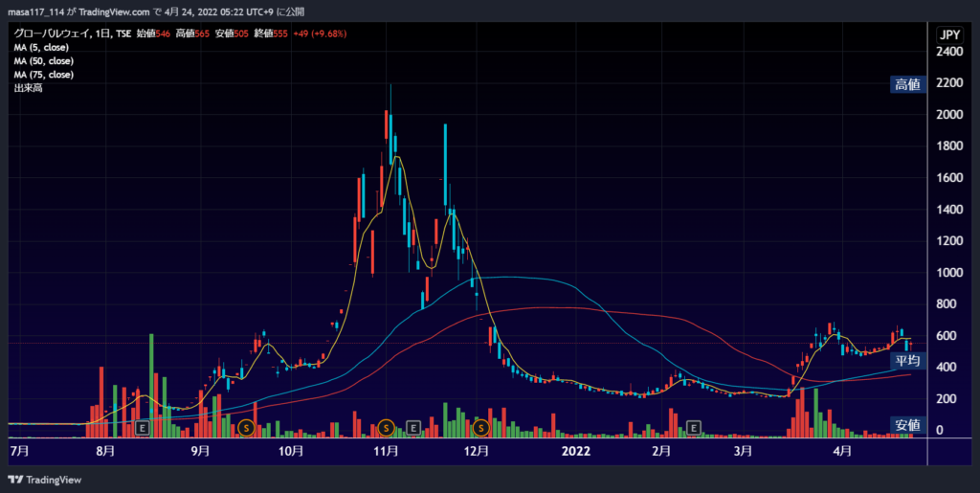Screen dimensions: 980x493
Task: Click the 9月 time axis label
Action: coord(200,451)
